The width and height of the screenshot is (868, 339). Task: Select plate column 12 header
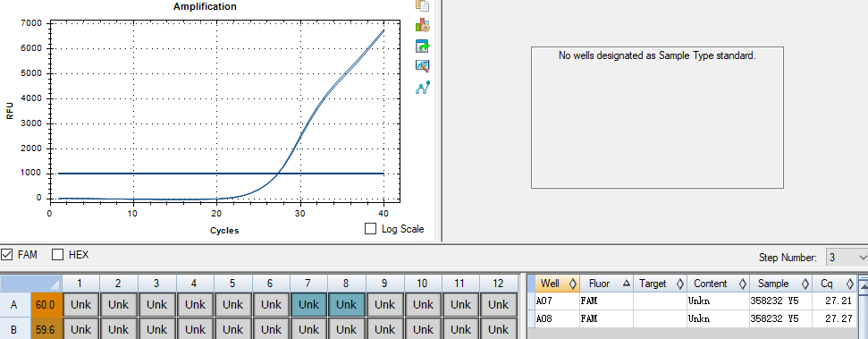pyautogui.click(x=498, y=284)
